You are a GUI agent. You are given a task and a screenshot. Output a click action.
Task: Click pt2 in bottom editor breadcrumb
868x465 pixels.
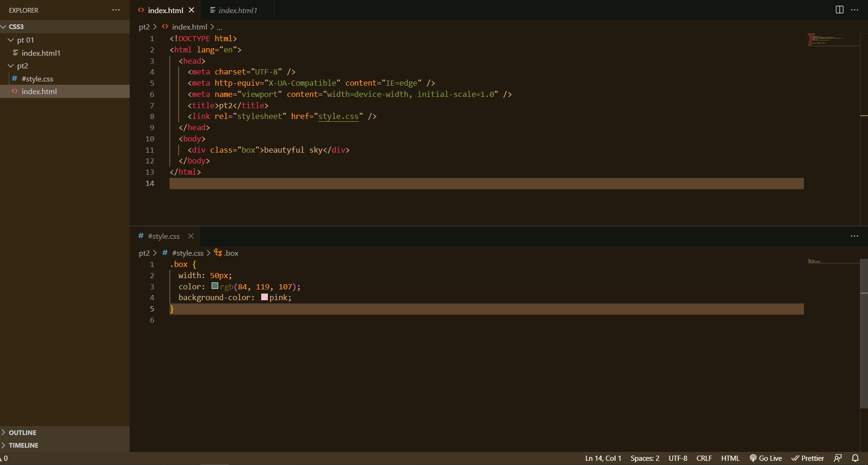(144, 253)
